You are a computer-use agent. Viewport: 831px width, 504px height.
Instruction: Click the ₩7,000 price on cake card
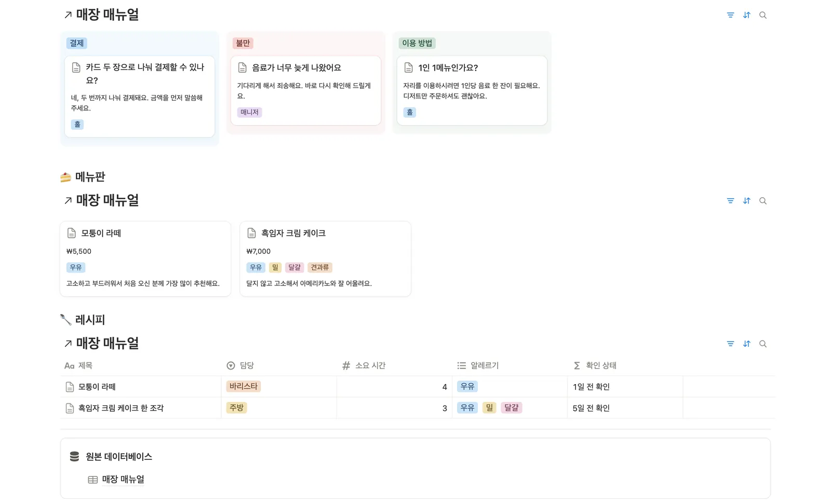[258, 251]
